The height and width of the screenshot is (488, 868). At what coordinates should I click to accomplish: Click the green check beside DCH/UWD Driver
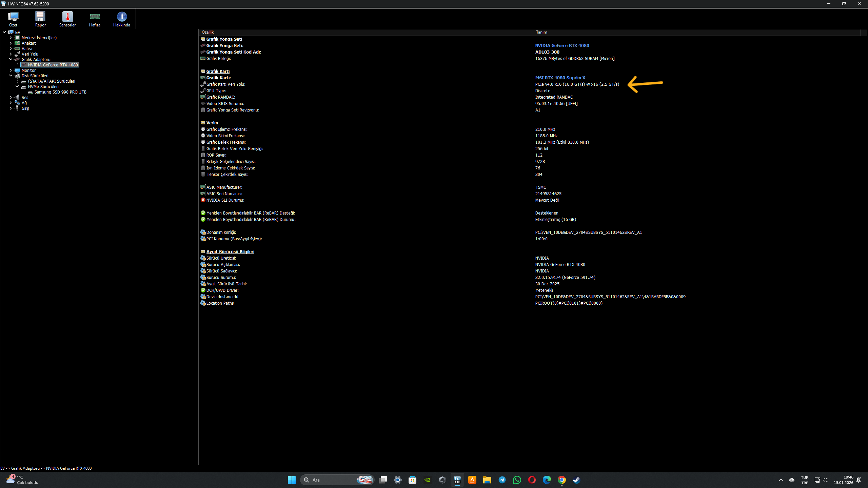tap(203, 290)
